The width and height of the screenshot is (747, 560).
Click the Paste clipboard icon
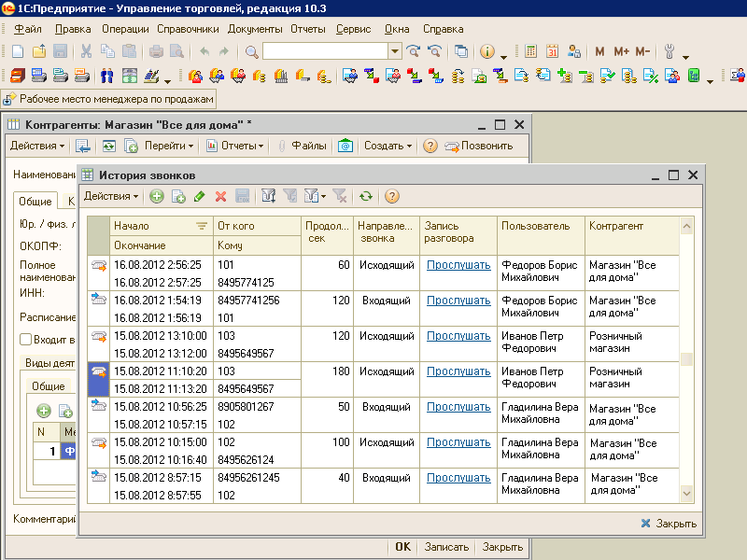tap(129, 51)
